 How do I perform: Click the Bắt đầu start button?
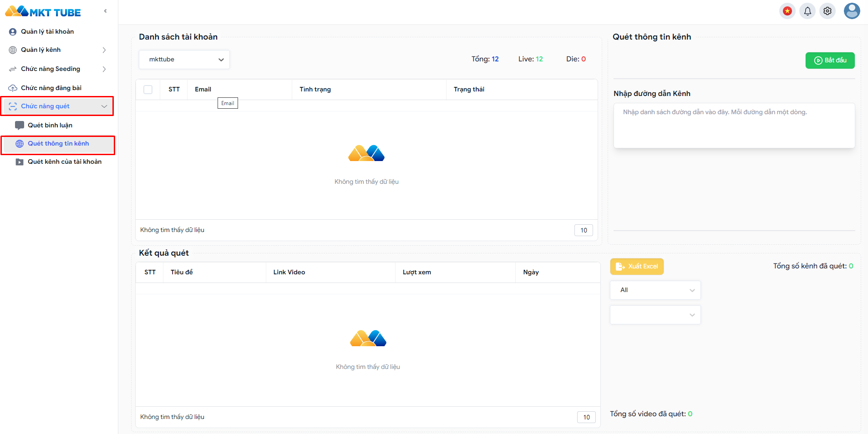(830, 61)
